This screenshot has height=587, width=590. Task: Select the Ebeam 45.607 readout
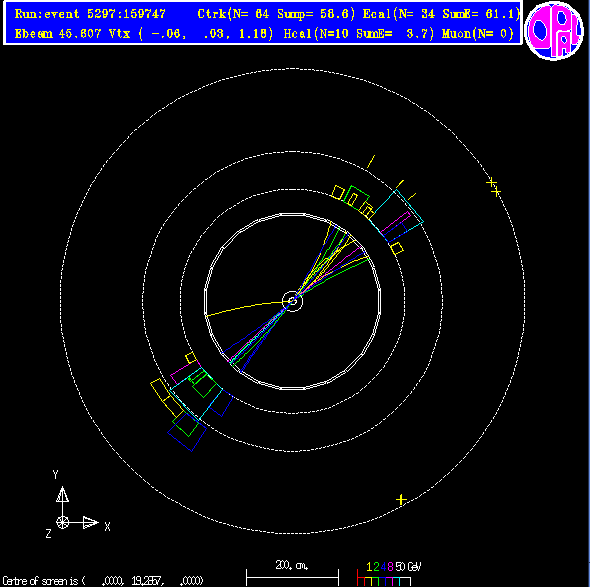pyautogui.click(x=58, y=34)
